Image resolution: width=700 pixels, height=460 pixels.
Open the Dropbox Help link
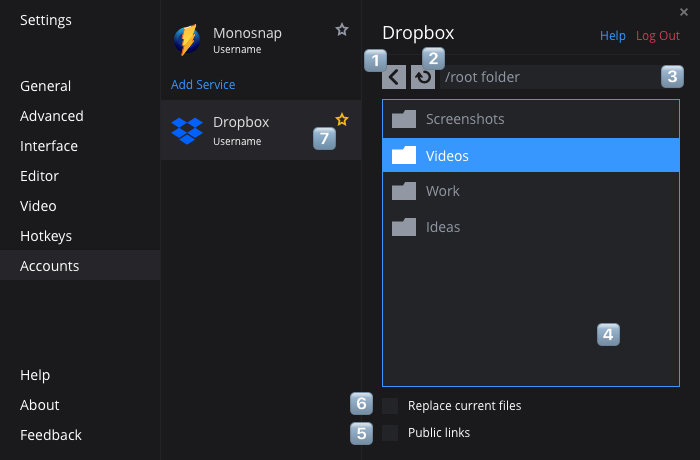click(x=612, y=35)
